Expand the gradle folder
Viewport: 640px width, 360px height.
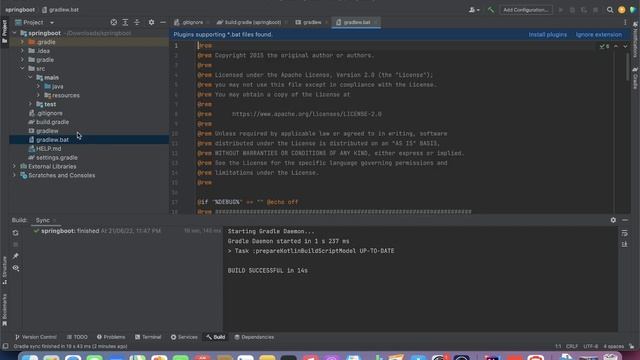[x=22, y=60]
